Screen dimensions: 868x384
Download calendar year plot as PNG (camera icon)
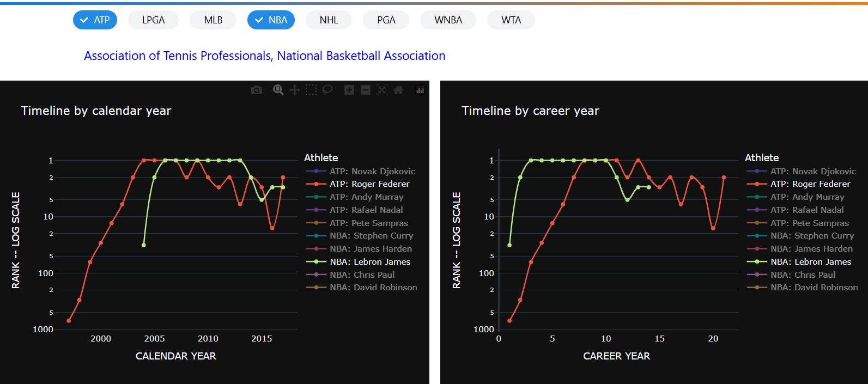[x=257, y=90]
